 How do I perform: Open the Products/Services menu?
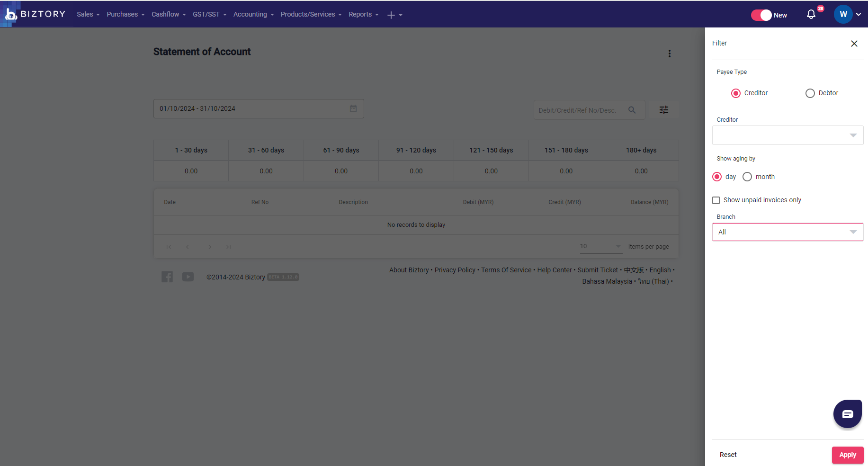coord(311,14)
